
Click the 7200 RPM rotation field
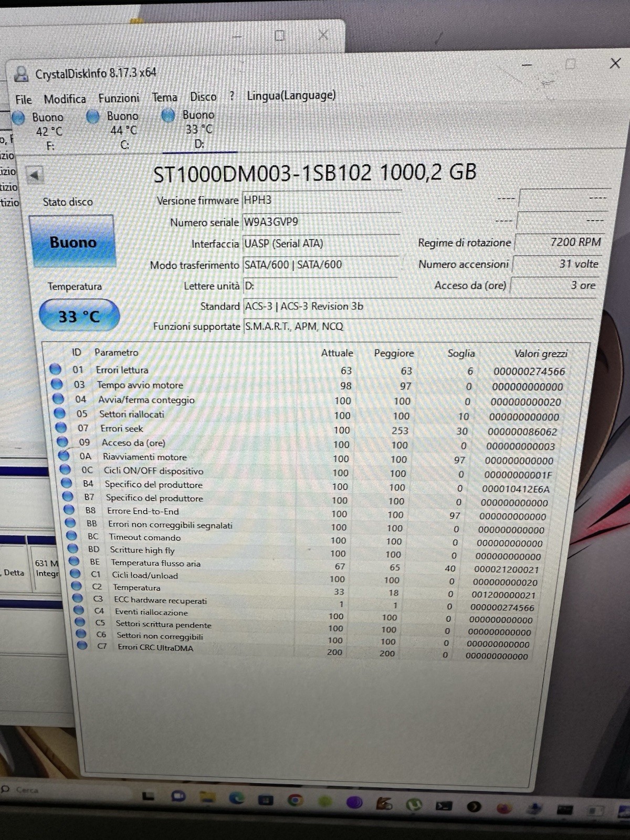pos(559,242)
